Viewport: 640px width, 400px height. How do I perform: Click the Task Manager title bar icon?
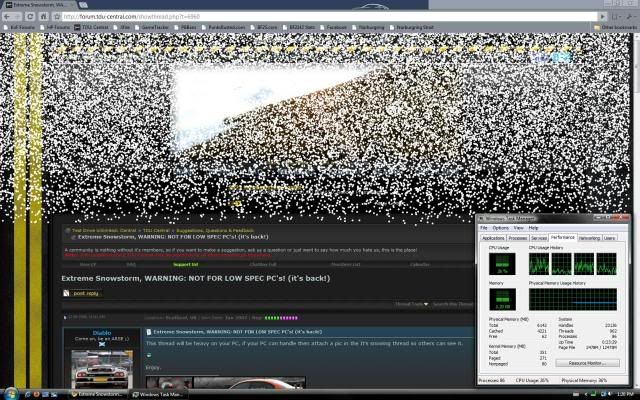click(483, 218)
